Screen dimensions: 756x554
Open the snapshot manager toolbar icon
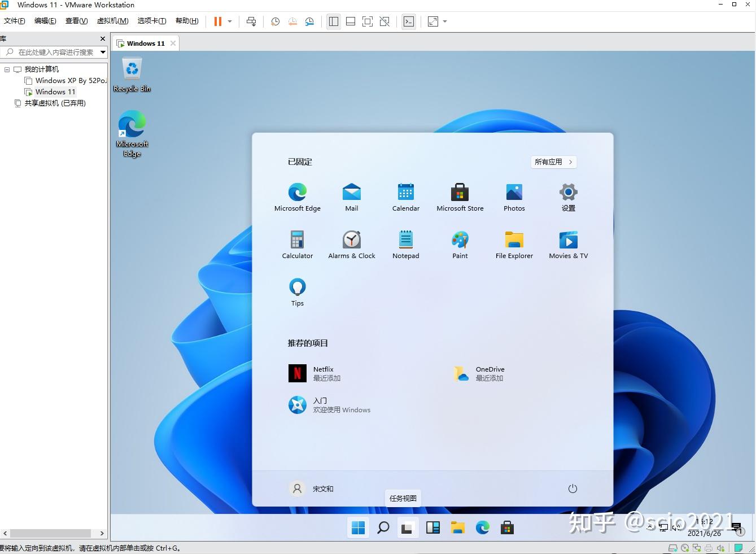pyautogui.click(x=309, y=21)
